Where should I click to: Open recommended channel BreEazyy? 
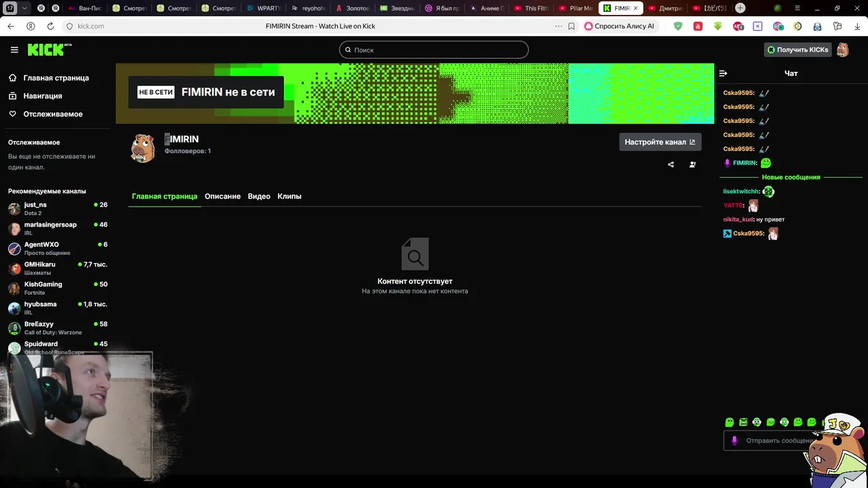tap(58, 328)
